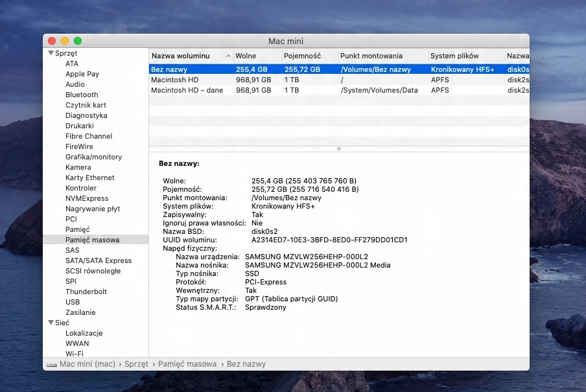Screen dimensions: 586x392
Task: Select Pamięć masowa in sidebar
Action: [x=92, y=240]
